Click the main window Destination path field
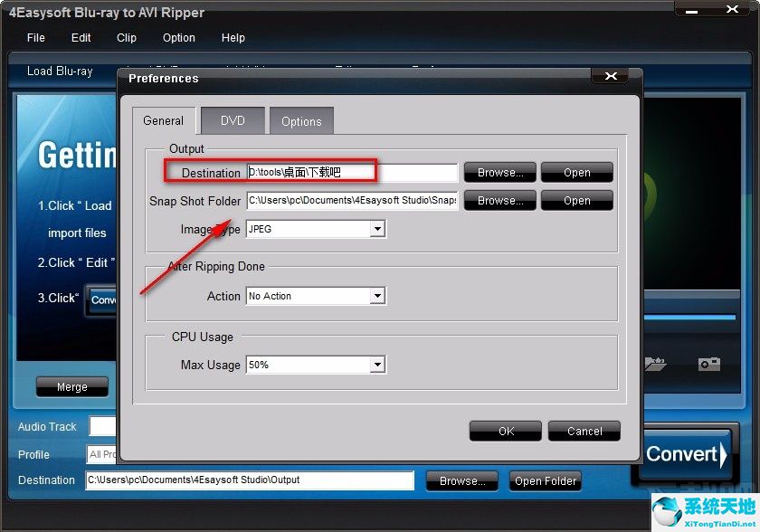The width and height of the screenshot is (760, 532). click(x=250, y=480)
